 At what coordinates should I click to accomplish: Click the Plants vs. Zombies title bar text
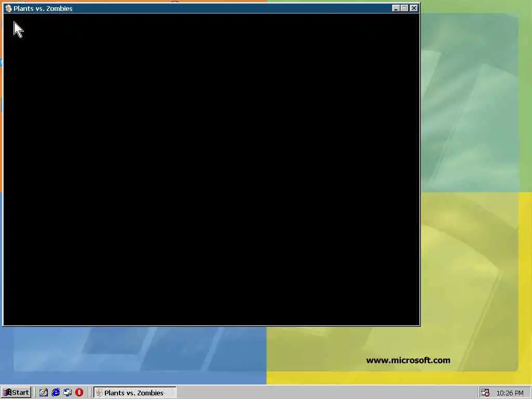click(x=43, y=8)
